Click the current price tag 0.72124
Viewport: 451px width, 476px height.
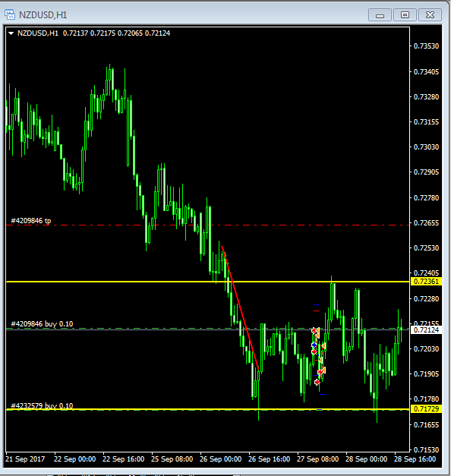point(426,329)
